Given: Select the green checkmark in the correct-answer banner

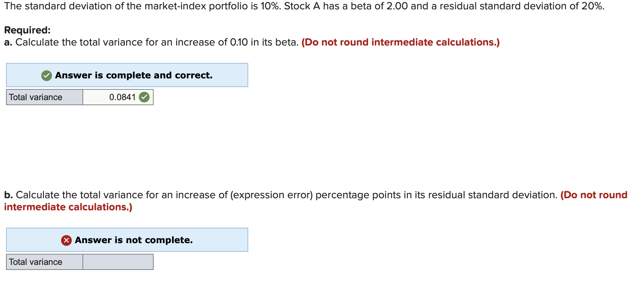Looking at the screenshot, I should coord(46,75).
